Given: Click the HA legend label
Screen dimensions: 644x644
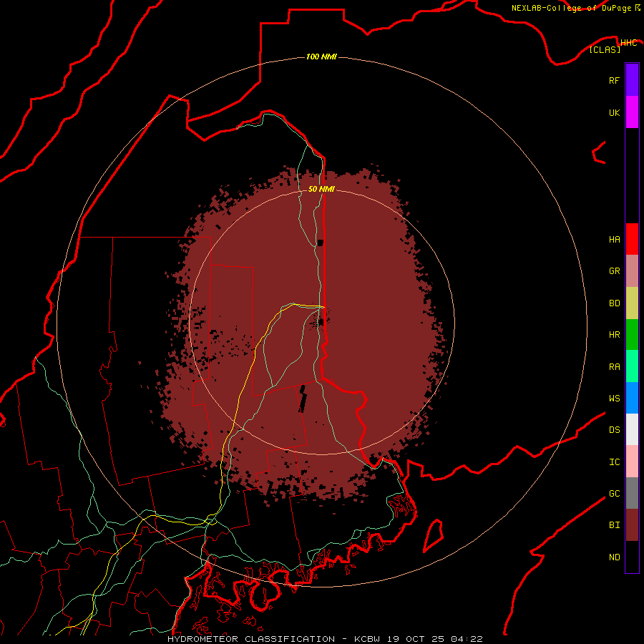Looking at the screenshot, I should point(614,240).
